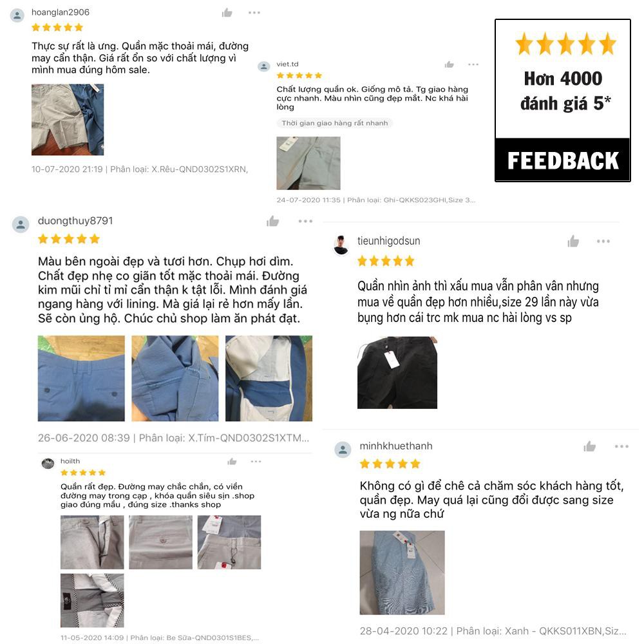The width and height of the screenshot is (644, 644).
Task: View hoanglan2906's grey and blue shorts photo
Action: click(68, 120)
